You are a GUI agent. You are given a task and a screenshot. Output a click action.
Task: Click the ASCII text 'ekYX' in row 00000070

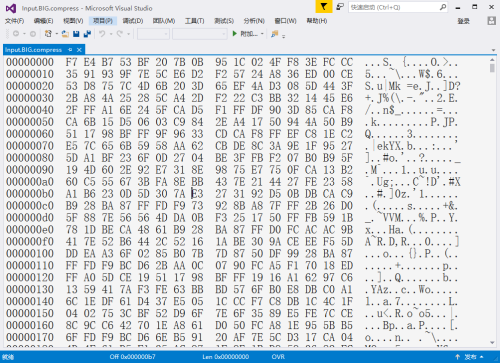pos(390,146)
